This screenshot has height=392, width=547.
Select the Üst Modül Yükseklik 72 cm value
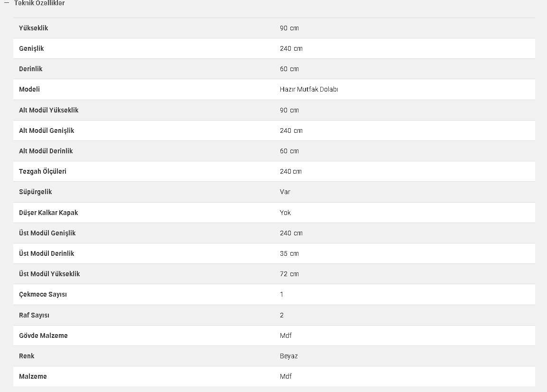[289, 274]
